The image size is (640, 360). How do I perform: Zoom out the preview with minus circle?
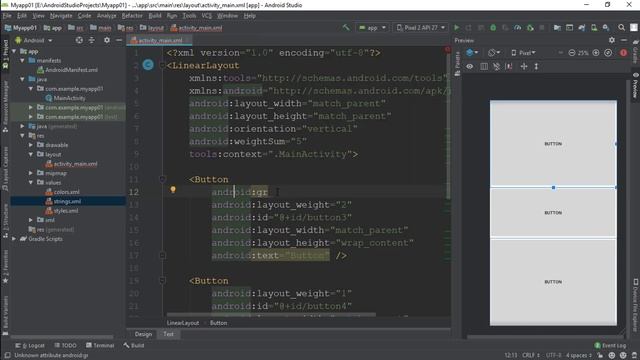click(x=572, y=53)
